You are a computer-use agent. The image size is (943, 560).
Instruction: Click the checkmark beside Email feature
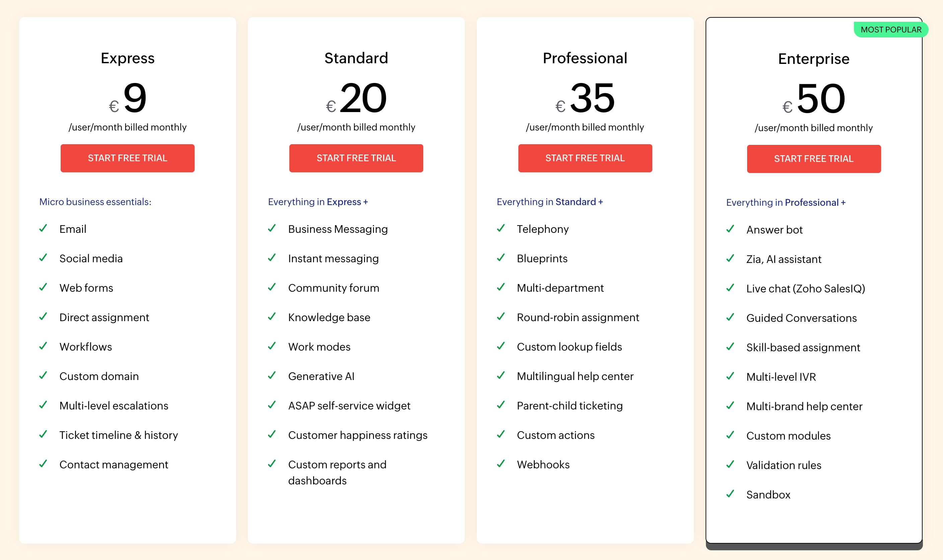click(x=43, y=229)
